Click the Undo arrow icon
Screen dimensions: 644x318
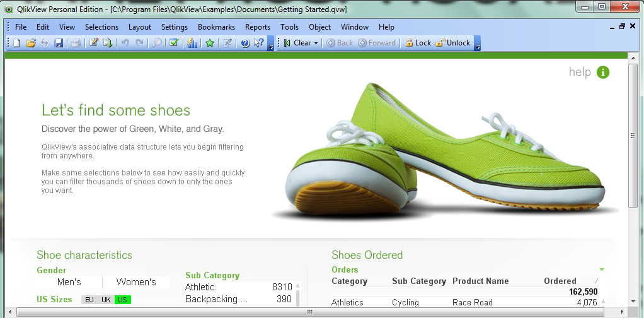(x=125, y=43)
